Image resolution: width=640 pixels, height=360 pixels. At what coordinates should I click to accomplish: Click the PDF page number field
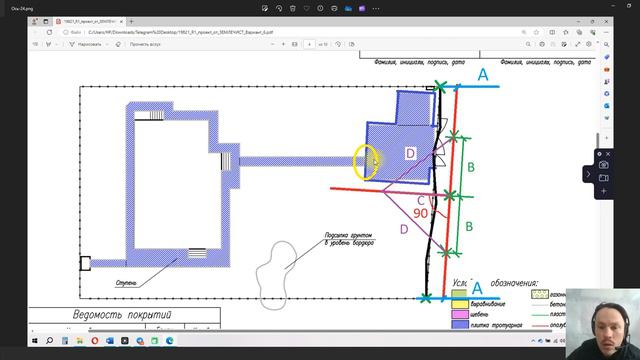[x=309, y=44]
